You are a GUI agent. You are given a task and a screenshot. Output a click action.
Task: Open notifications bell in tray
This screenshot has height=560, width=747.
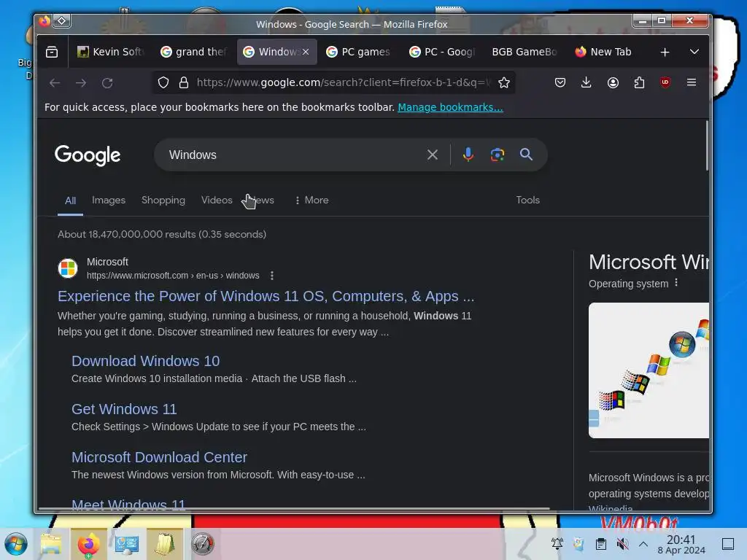coord(557,544)
